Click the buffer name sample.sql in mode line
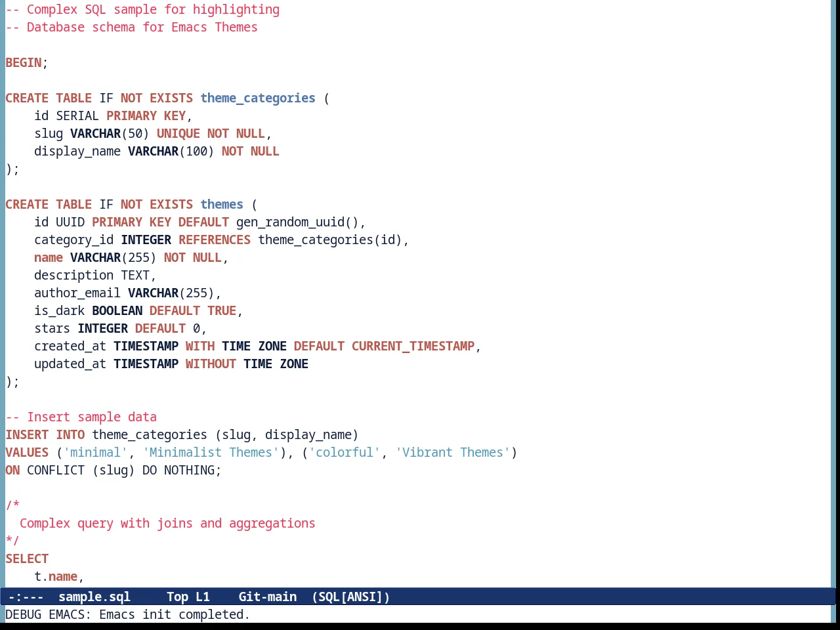This screenshot has height=630, width=840. pos(94,597)
